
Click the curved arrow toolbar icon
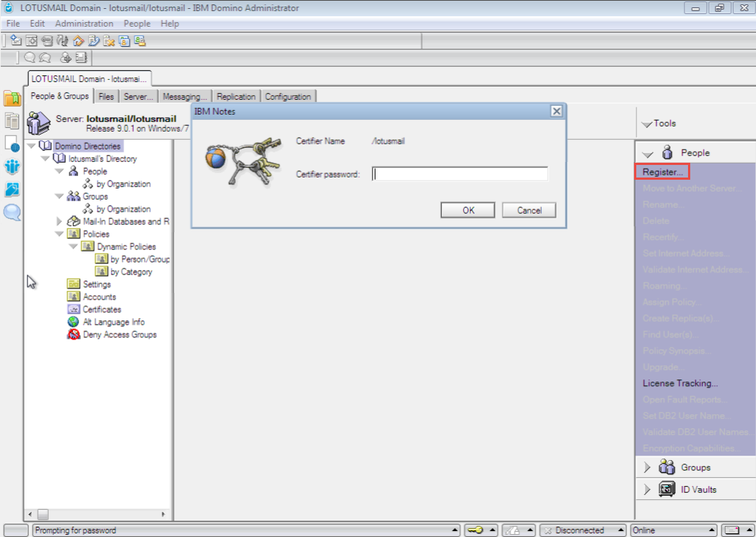pos(62,41)
